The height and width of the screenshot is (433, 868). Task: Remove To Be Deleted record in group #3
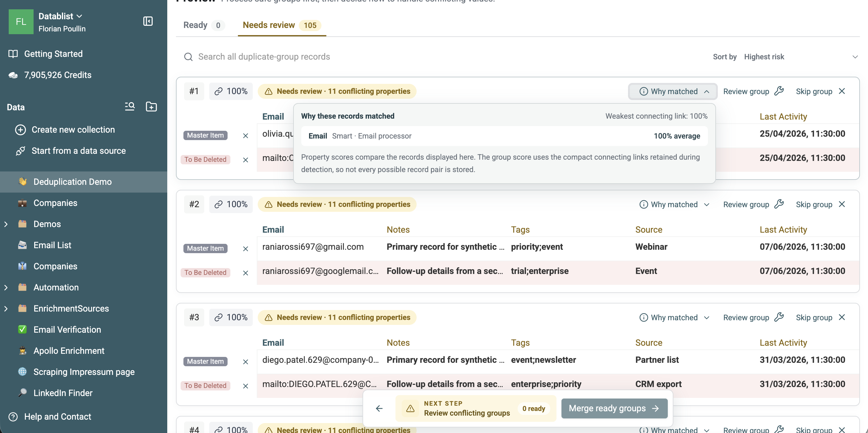(x=245, y=386)
